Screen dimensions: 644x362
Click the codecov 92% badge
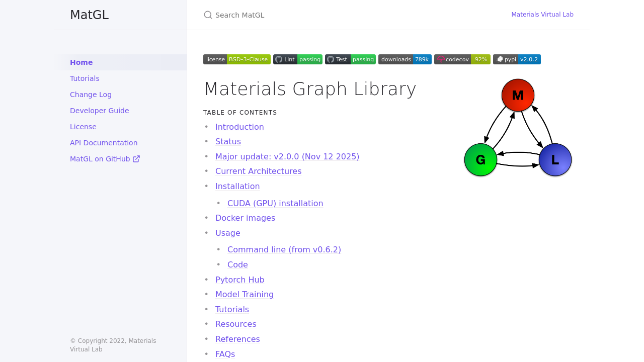[x=462, y=59]
